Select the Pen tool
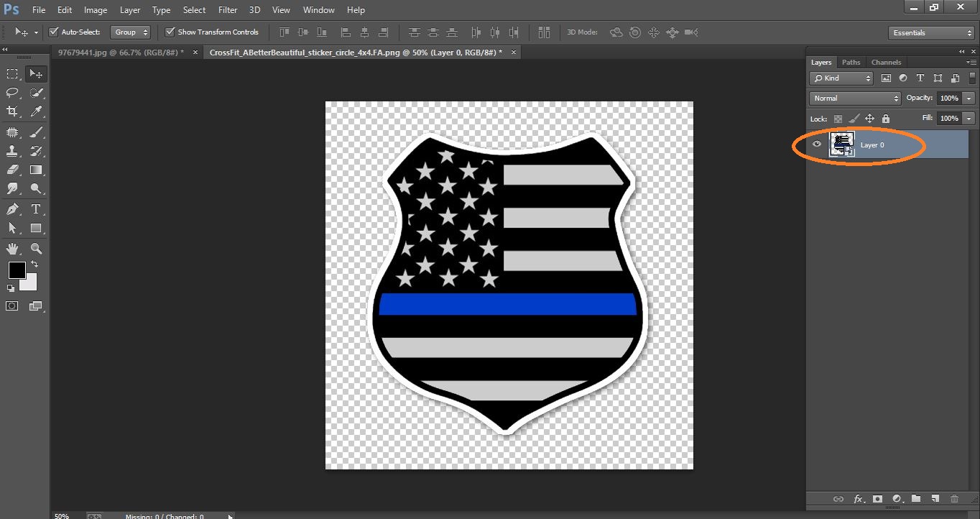The image size is (980, 519). coord(12,209)
